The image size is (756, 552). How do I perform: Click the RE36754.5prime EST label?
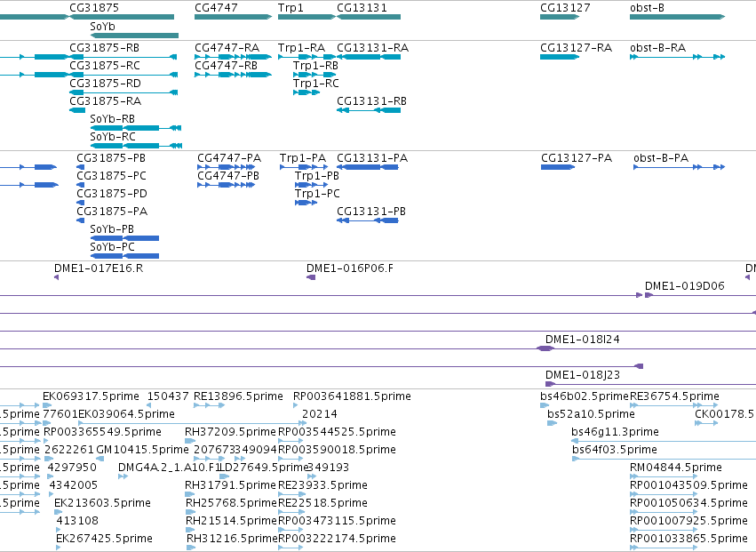click(x=674, y=396)
